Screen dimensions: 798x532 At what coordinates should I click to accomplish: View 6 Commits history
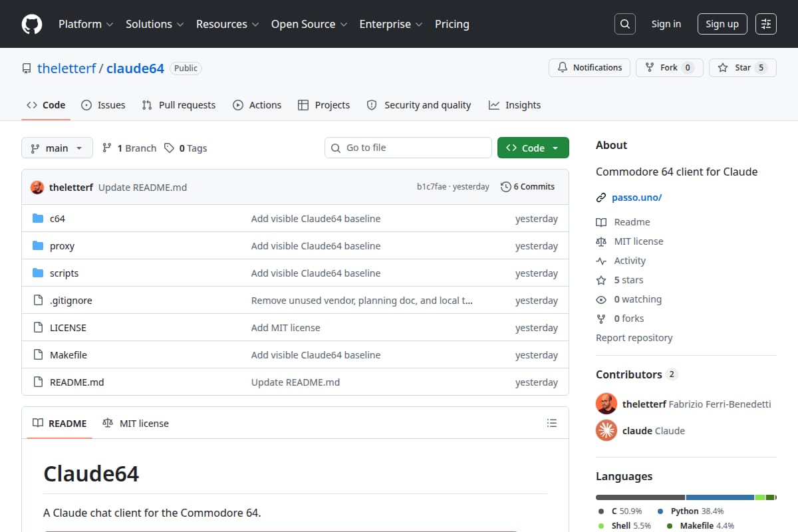click(x=528, y=187)
